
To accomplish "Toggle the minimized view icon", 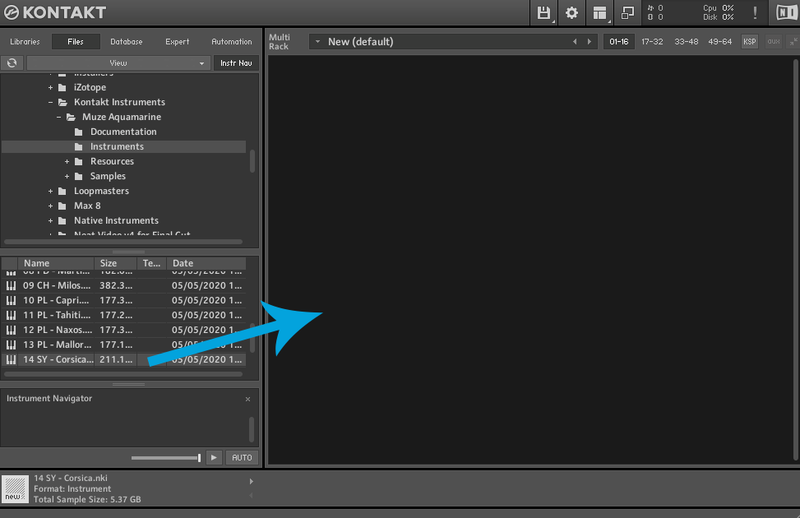I will point(627,13).
